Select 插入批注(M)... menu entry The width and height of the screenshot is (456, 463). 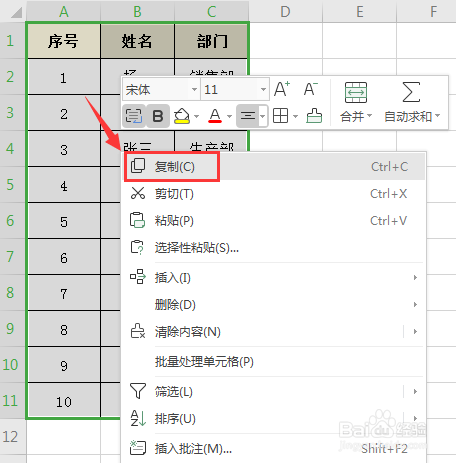[x=274, y=449]
